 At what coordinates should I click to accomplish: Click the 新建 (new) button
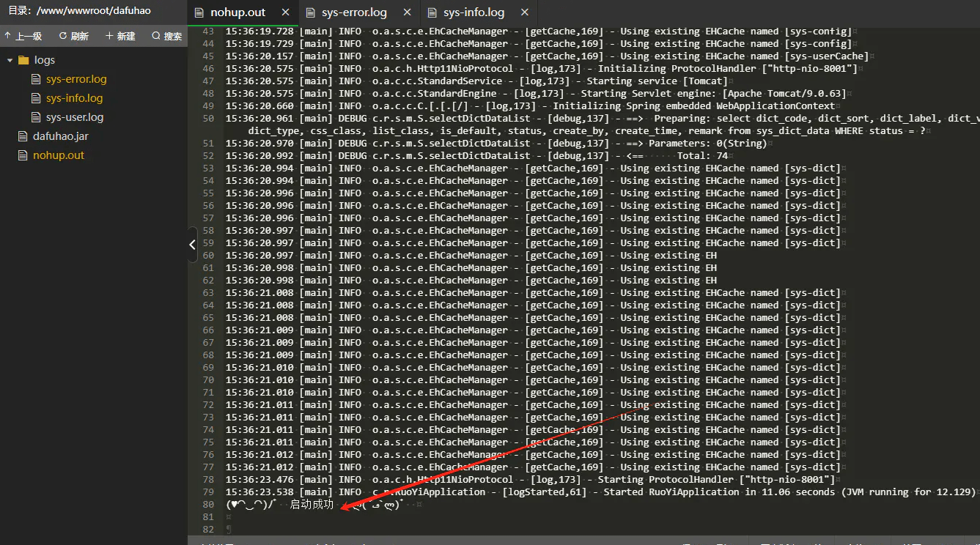tap(120, 36)
